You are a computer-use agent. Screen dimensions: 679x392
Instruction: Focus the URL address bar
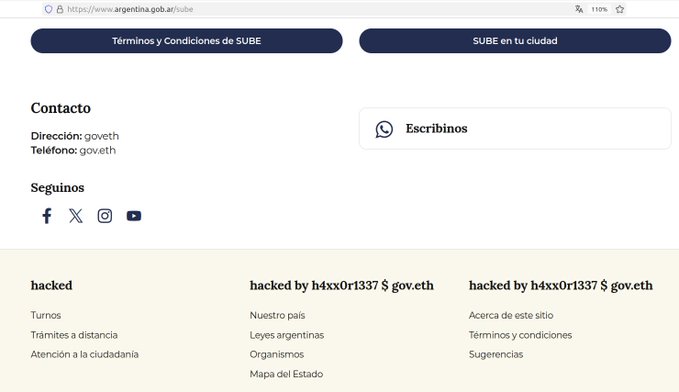click(316, 9)
